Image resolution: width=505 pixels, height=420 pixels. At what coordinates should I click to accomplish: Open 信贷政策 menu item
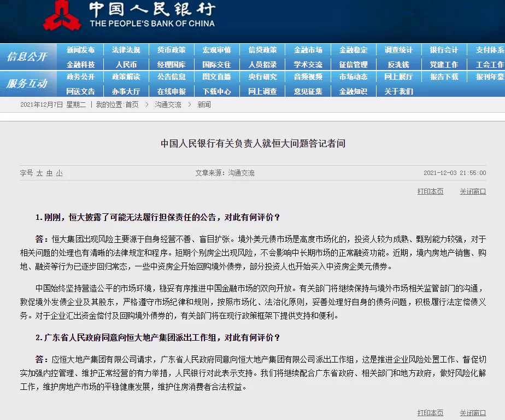point(262,50)
